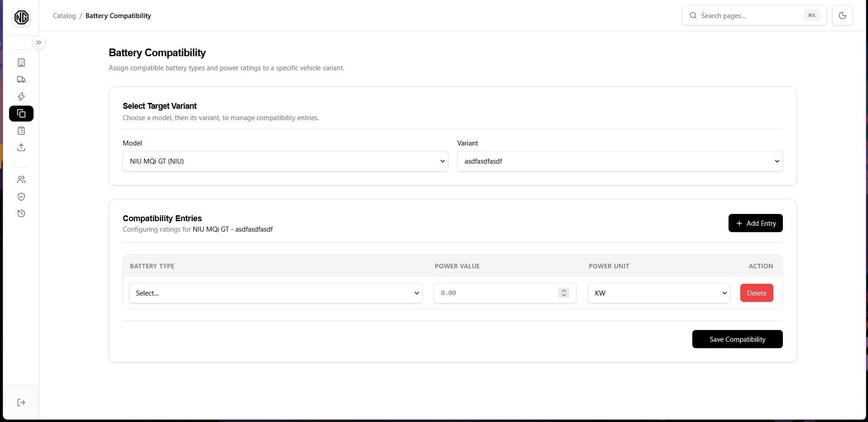Open the lightning bolt sidebar icon
The width and height of the screenshot is (868, 422).
21,97
